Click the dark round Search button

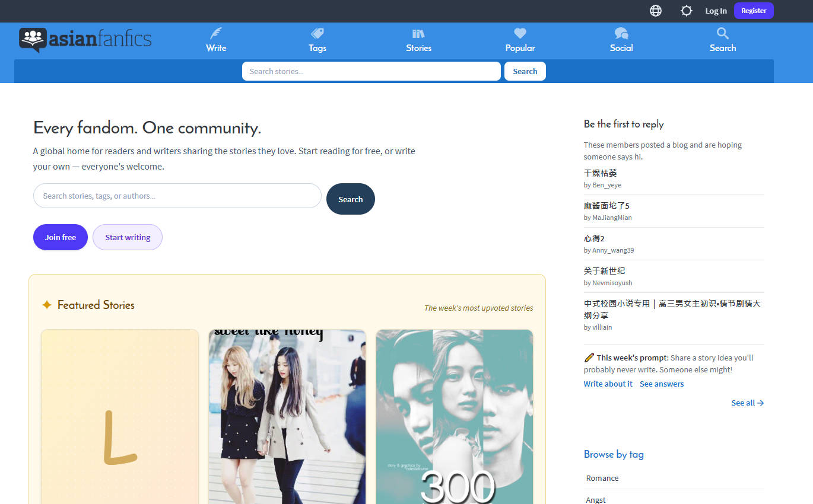click(x=351, y=199)
